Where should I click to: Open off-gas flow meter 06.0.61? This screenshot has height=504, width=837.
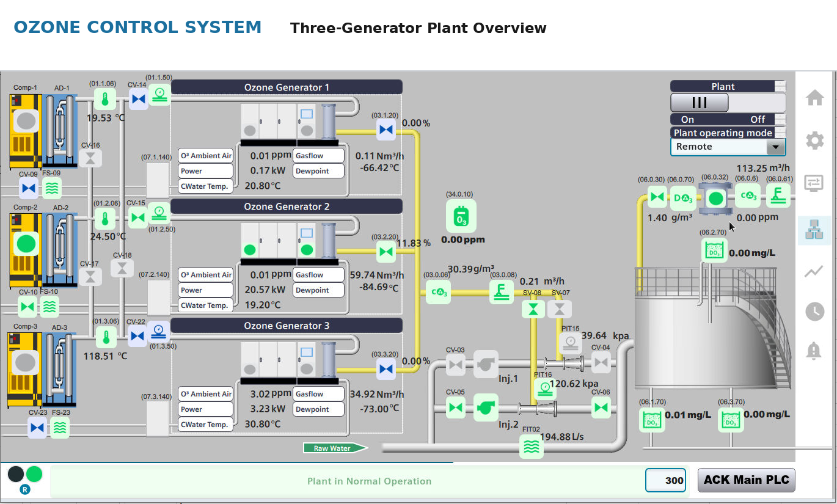coord(778,195)
